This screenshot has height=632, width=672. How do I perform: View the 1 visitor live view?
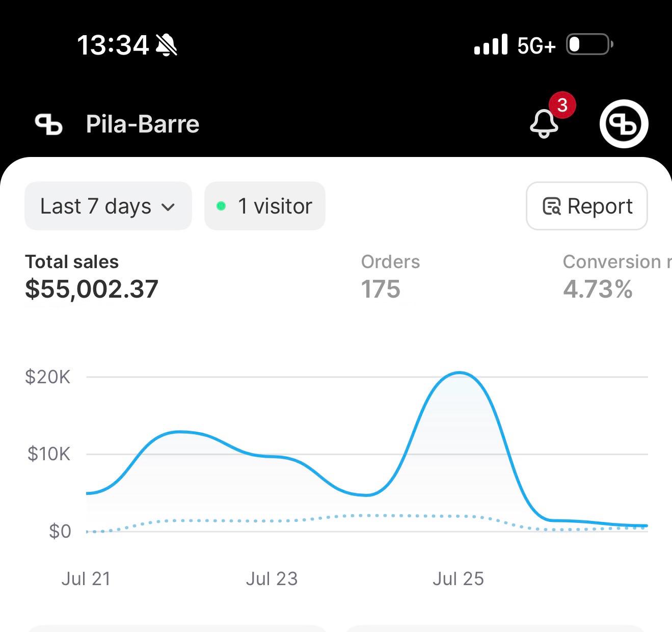pyautogui.click(x=264, y=206)
